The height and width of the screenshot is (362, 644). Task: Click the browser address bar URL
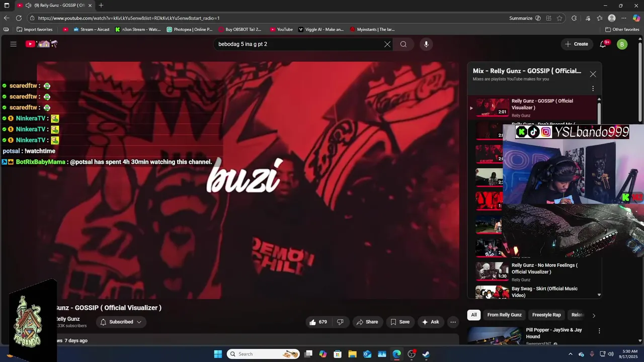pyautogui.click(x=128, y=18)
